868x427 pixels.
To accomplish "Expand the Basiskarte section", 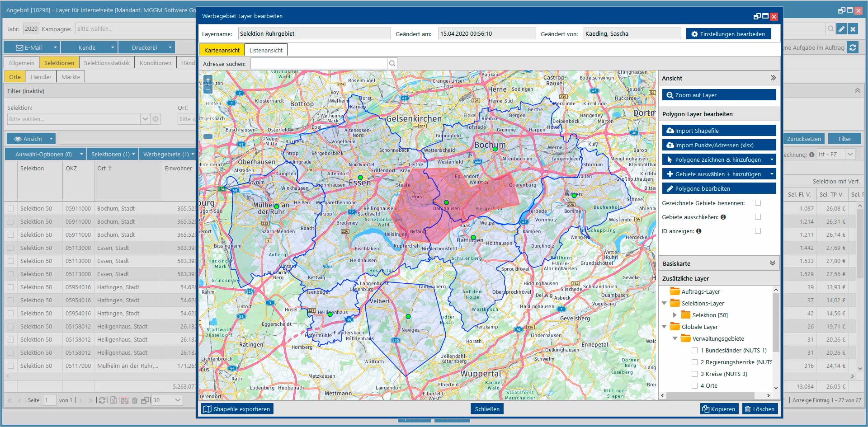I will coord(772,263).
